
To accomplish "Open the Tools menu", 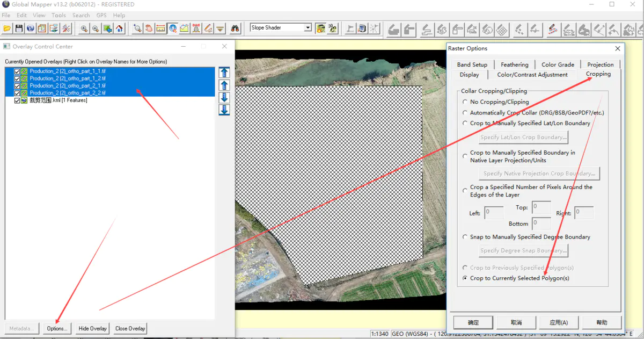I will 59,15.
